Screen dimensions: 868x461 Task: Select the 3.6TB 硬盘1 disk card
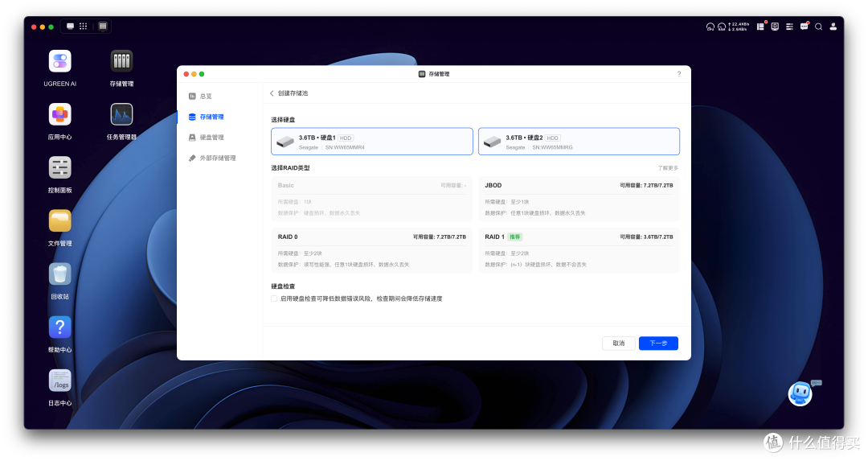click(x=372, y=142)
